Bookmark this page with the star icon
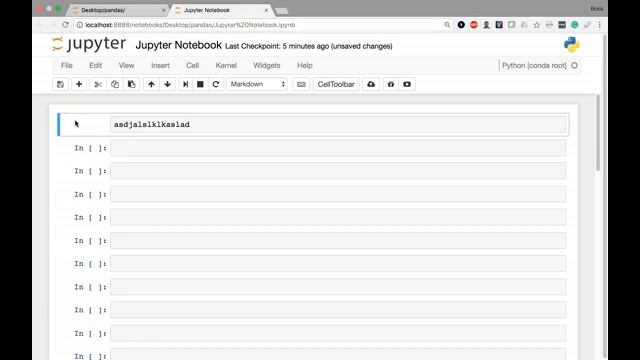The height and width of the screenshot is (360, 640). tap(537, 25)
